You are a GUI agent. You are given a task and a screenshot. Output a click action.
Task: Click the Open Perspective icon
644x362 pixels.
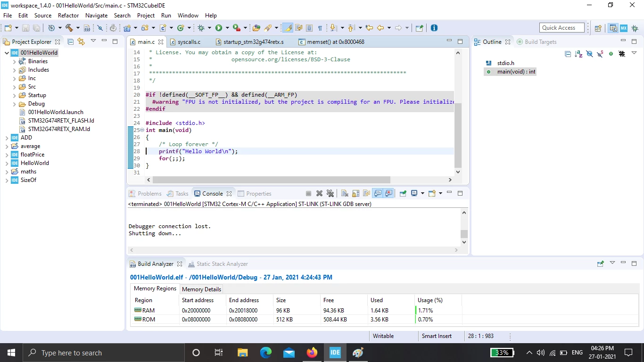coord(598,28)
